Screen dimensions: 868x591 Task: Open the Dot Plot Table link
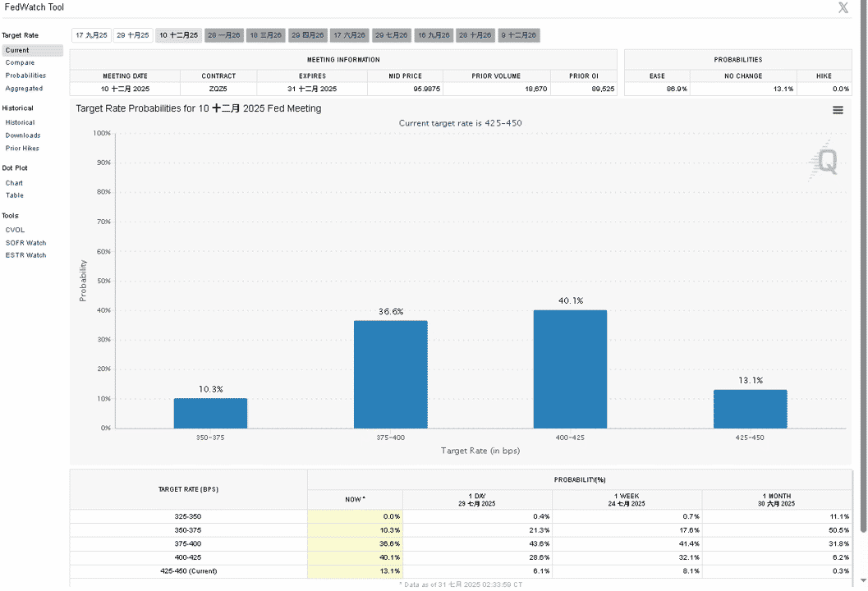point(15,195)
